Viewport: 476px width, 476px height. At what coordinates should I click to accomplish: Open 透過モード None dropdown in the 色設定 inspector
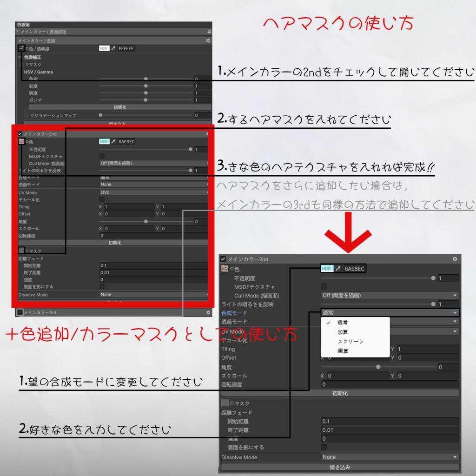click(x=154, y=184)
